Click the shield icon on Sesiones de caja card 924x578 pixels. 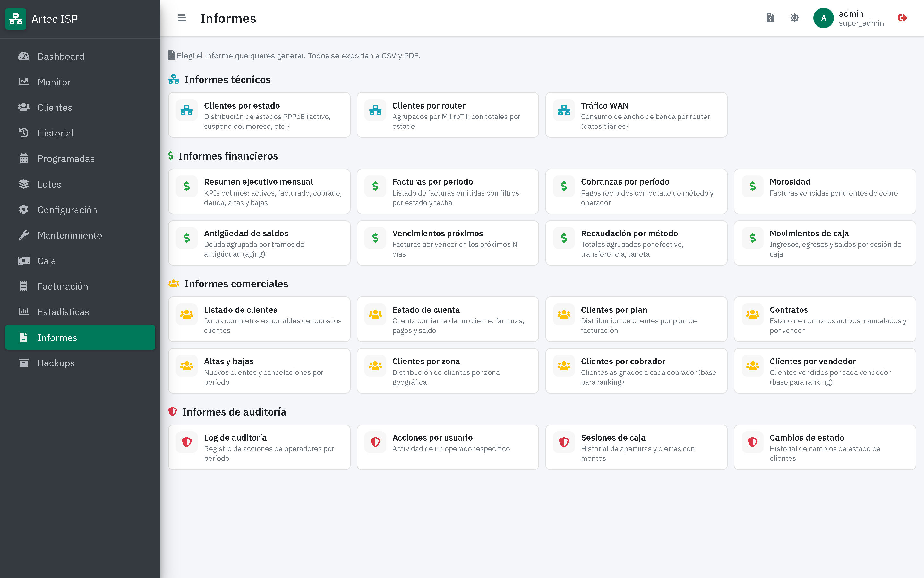564,442
